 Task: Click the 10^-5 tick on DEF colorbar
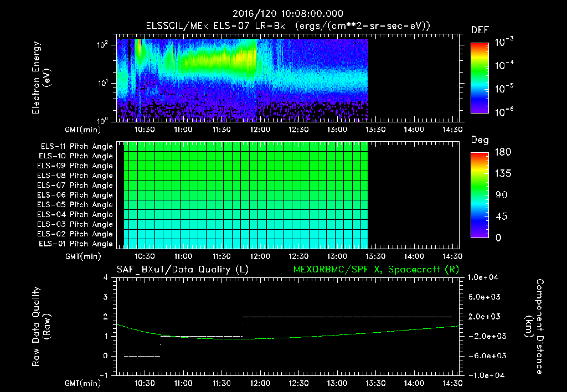click(x=504, y=89)
